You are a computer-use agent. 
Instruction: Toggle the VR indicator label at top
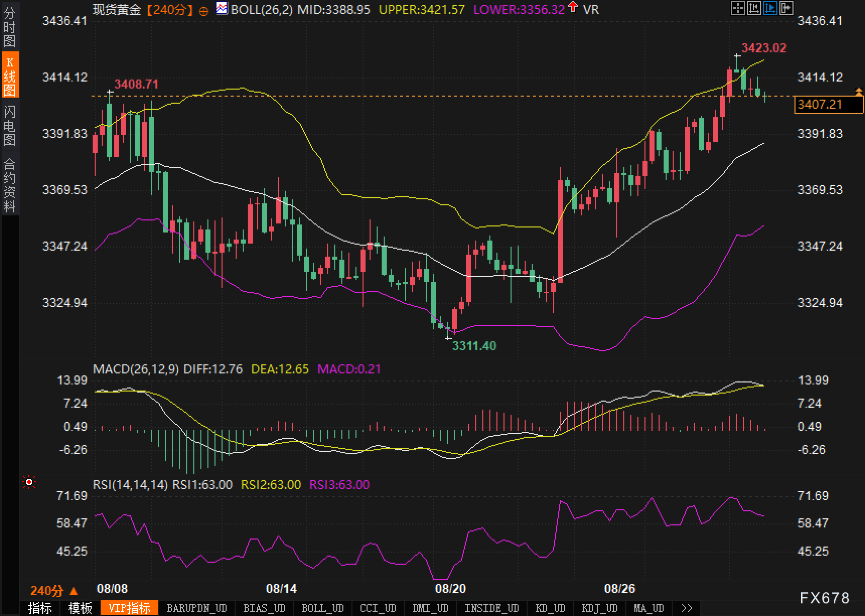(591, 10)
